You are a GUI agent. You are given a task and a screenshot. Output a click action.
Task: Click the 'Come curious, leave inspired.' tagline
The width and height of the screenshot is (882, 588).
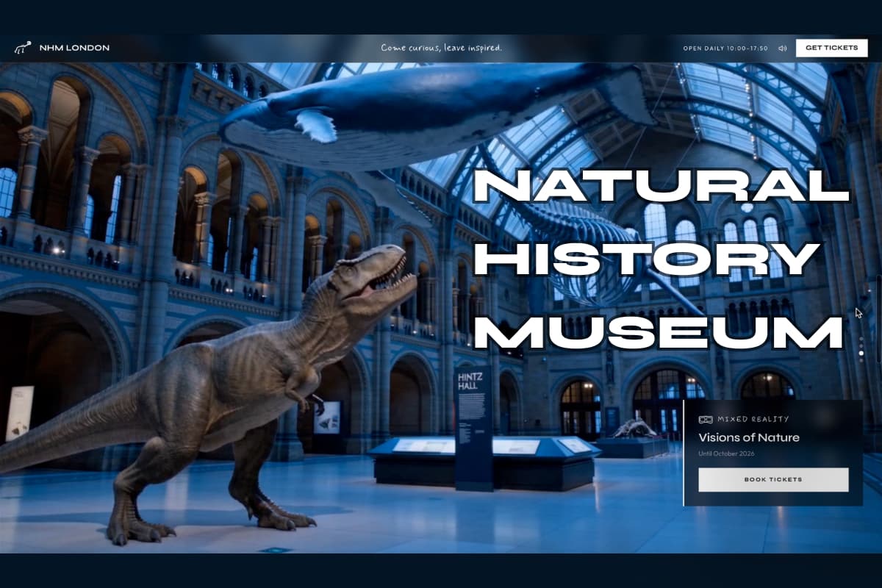pyautogui.click(x=441, y=48)
